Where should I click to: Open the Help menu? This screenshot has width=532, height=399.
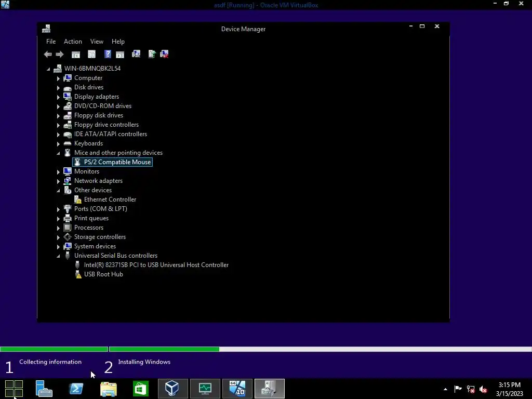[x=118, y=42]
